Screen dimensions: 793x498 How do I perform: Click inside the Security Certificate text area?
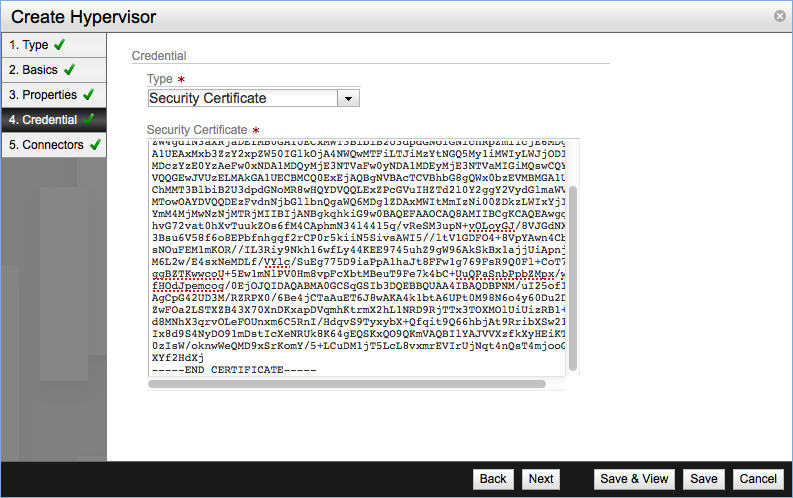tap(350, 260)
